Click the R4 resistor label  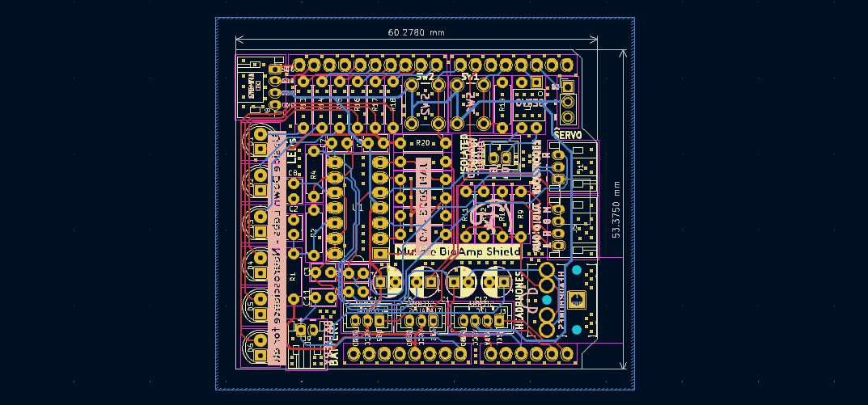(x=314, y=173)
